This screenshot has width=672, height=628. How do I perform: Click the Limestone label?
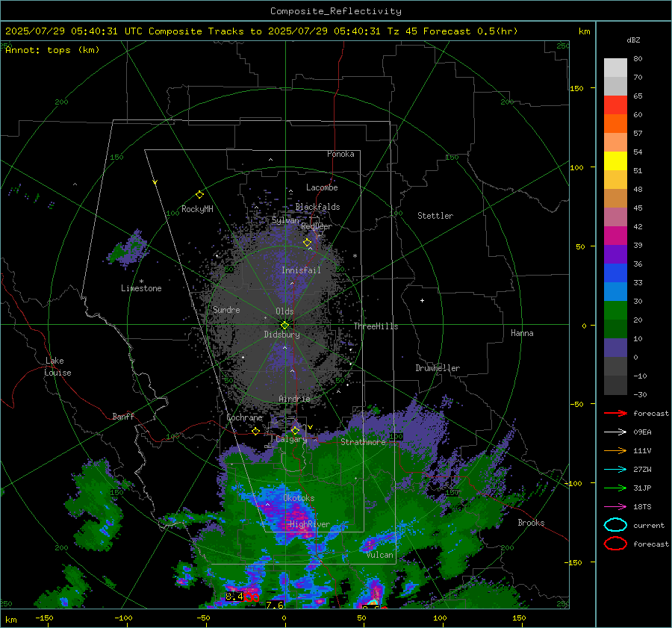coord(141,288)
